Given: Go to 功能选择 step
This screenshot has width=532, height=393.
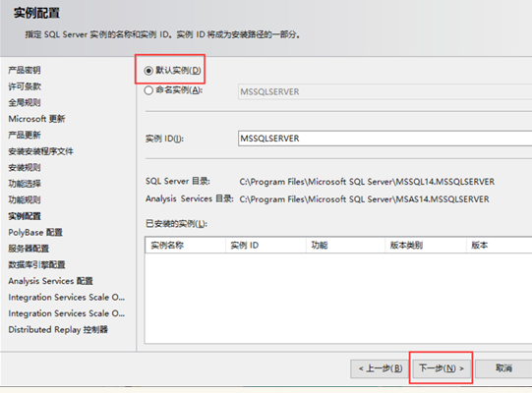Looking at the screenshot, I should pyautogui.click(x=25, y=184).
